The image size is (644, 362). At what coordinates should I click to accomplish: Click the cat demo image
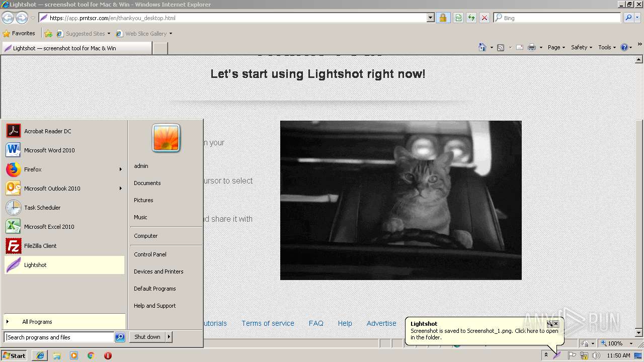coord(401,200)
